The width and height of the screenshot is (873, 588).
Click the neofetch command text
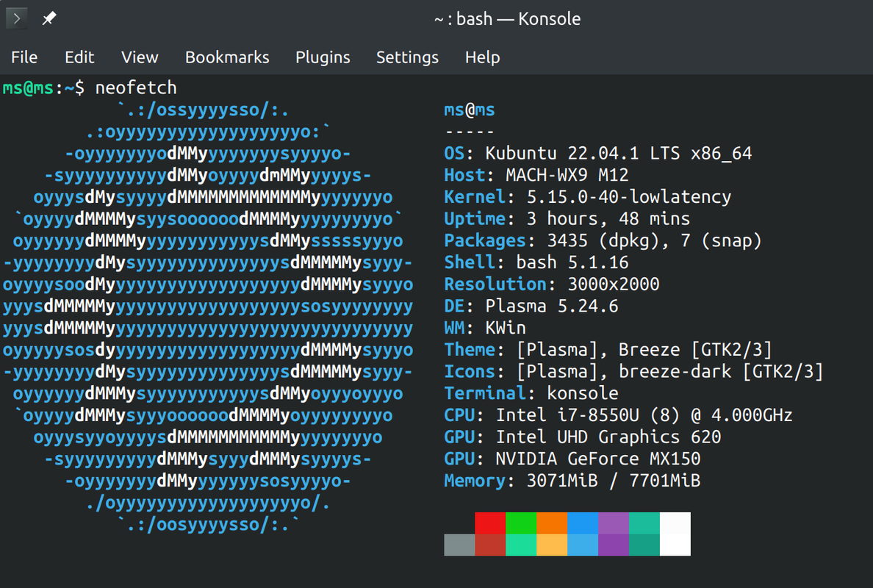click(x=136, y=88)
